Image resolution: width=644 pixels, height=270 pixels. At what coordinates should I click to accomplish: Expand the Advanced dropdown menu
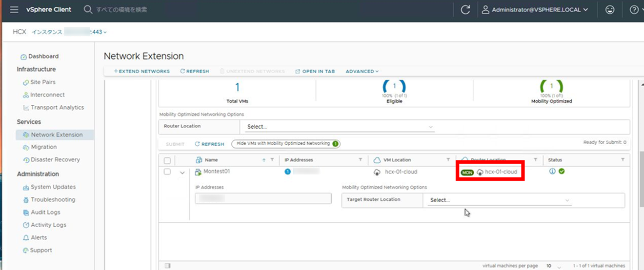362,71
